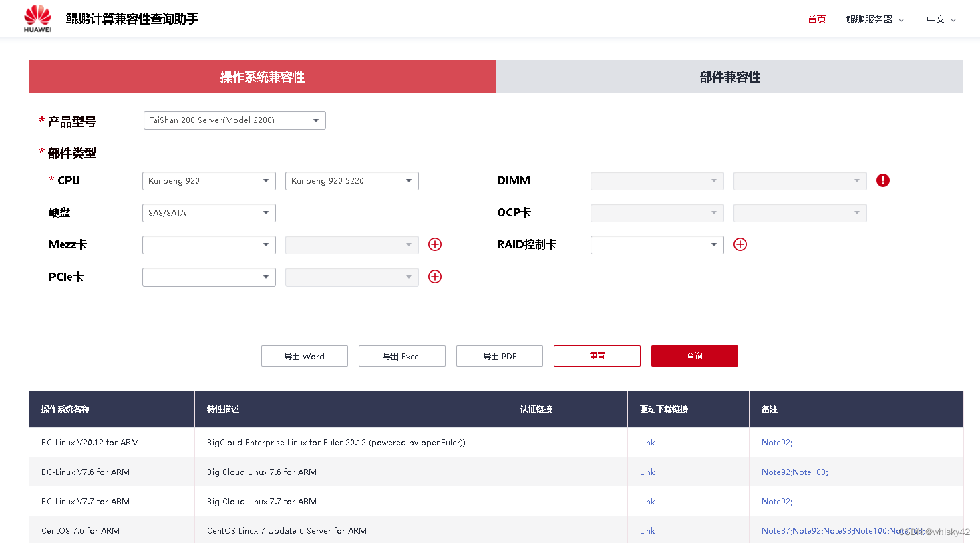Open driver Link for BC-Linux V7.6 for ARM
Screen dimensions: 980x543
(x=647, y=472)
